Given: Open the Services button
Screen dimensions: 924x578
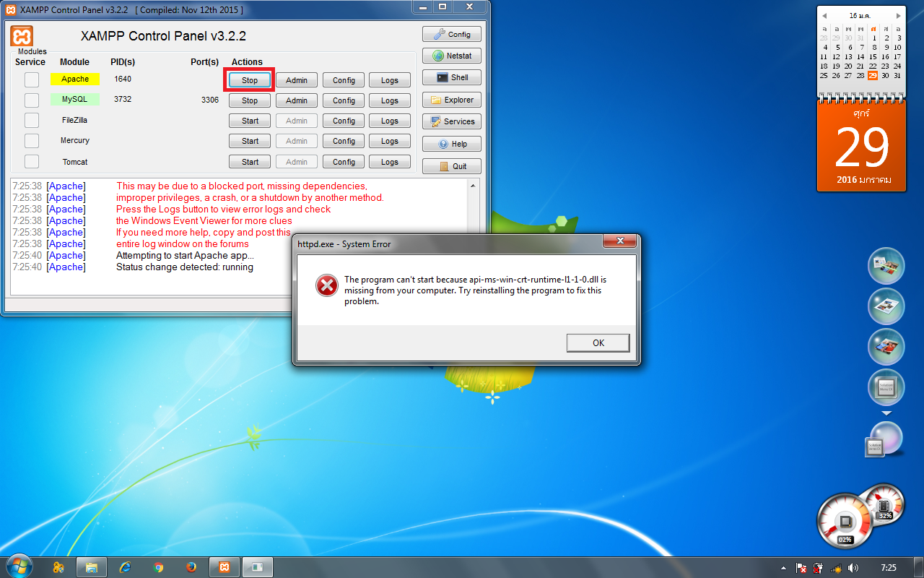Looking at the screenshot, I should (452, 121).
